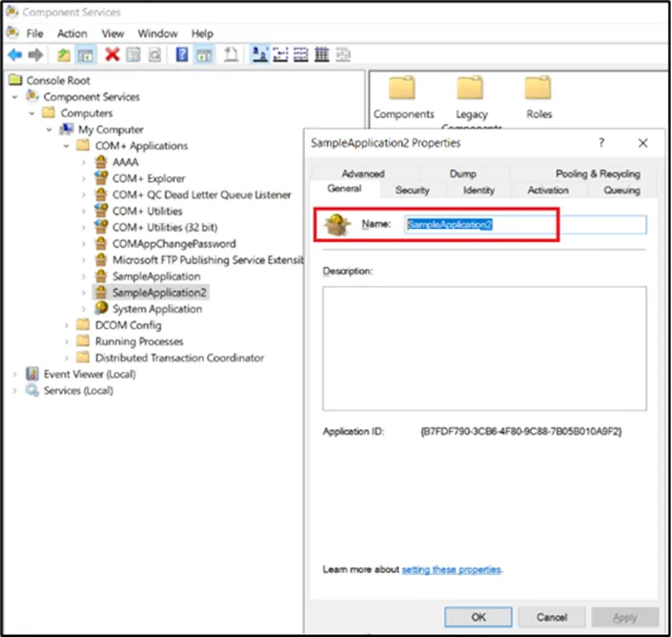Click the Component Services icon beside File menu

[12, 32]
